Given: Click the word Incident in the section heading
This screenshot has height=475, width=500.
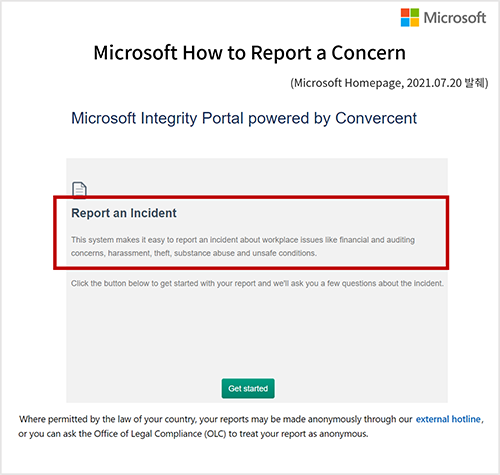Looking at the screenshot, I should click(x=153, y=213).
